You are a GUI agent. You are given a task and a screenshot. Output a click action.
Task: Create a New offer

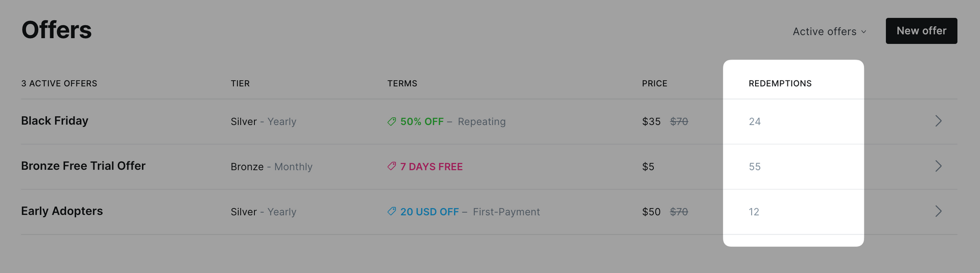(x=921, y=31)
